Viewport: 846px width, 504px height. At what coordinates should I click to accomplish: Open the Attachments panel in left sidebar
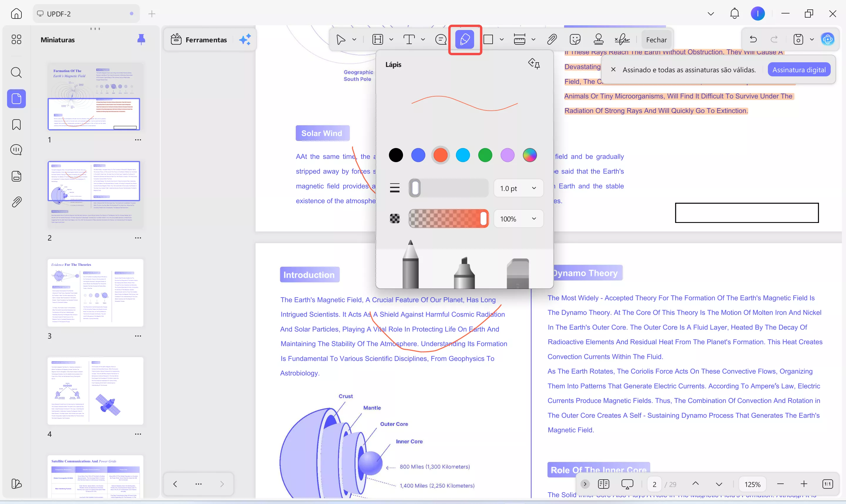(x=16, y=202)
